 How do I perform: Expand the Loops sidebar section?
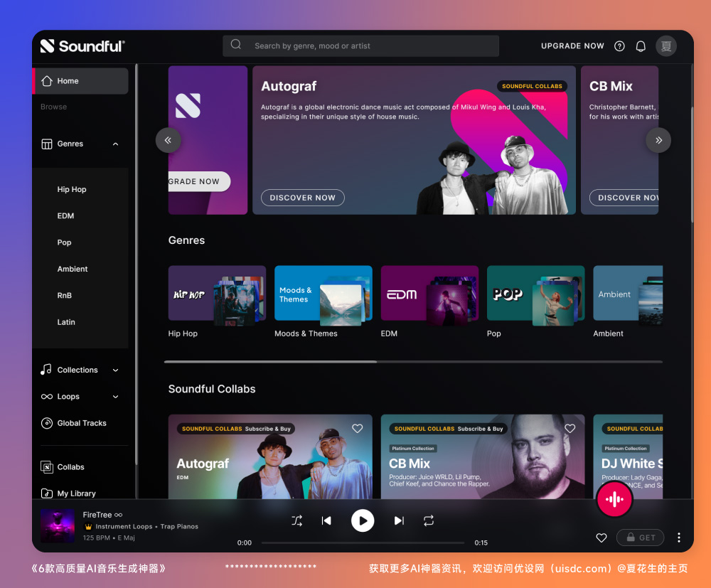pos(116,397)
